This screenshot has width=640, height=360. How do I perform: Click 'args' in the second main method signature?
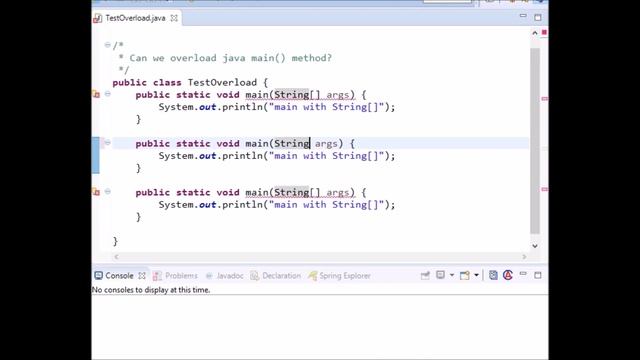(326, 144)
